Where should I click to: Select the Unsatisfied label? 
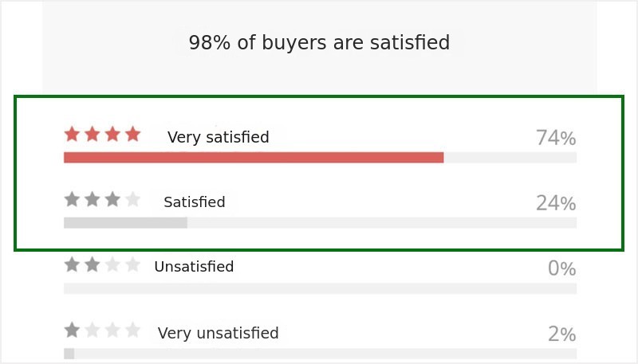click(x=194, y=267)
